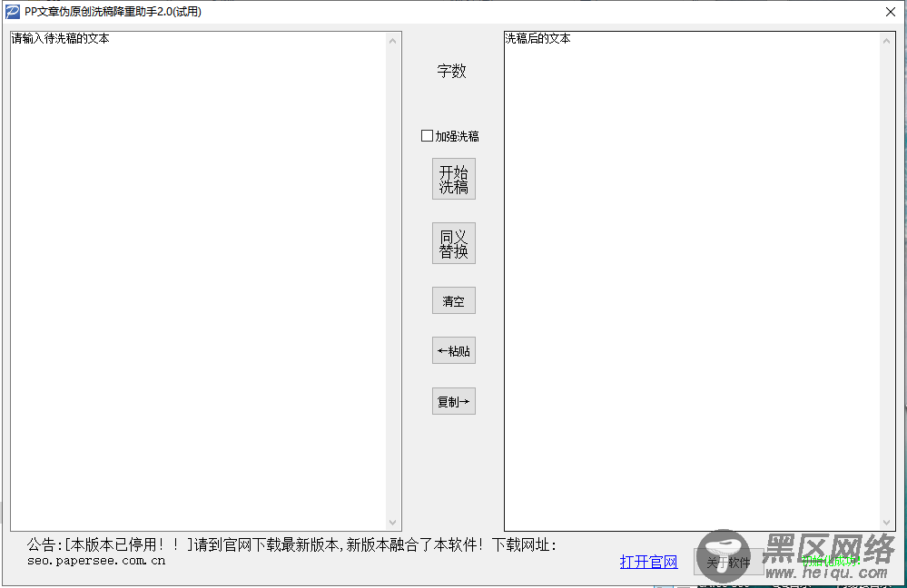907x588 pixels.
Task: Click the left text area's scroll-down arrow
Action: pyautogui.click(x=393, y=522)
